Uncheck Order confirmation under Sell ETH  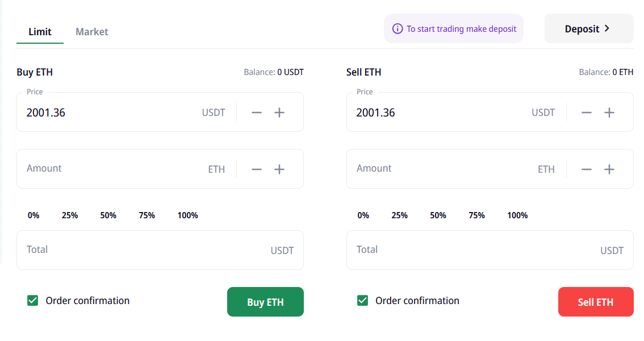pos(363,301)
